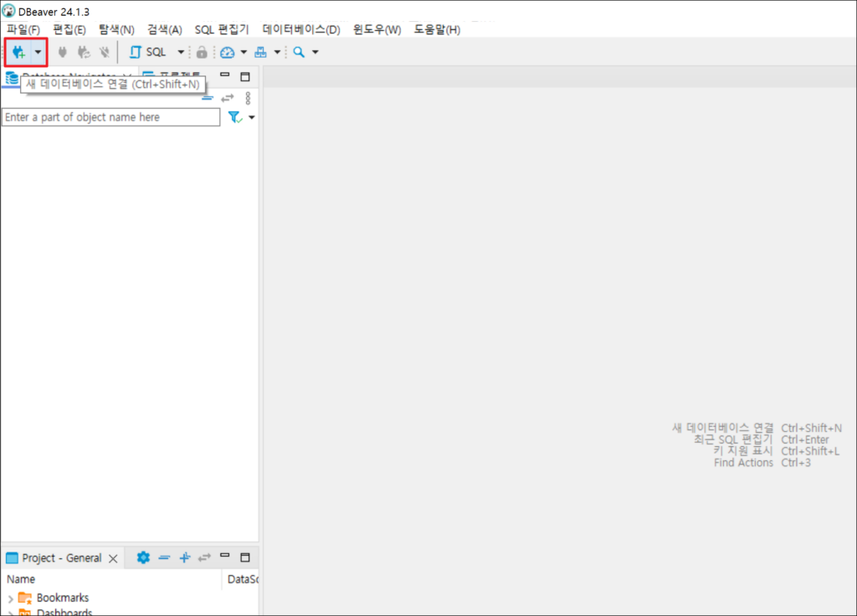Expand dropdown beside the search magnifier
The width and height of the screenshot is (857, 616).
pos(316,52)
